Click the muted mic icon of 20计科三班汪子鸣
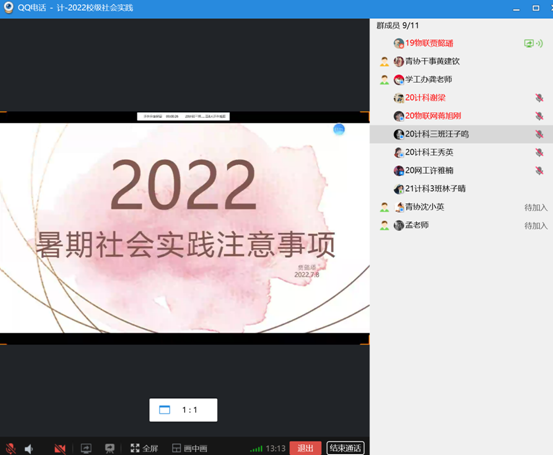553x455 pixels. pyautogui.click(x=539, y=134)
